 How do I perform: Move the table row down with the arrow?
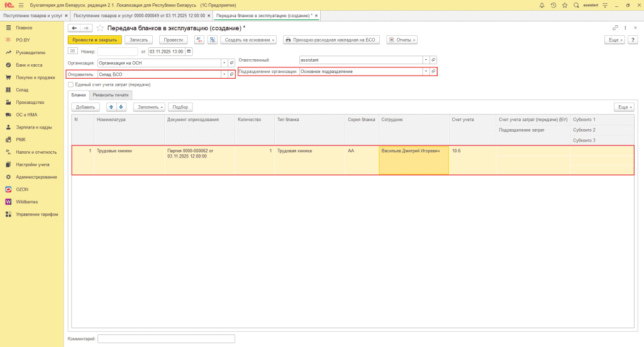[121, 107]
